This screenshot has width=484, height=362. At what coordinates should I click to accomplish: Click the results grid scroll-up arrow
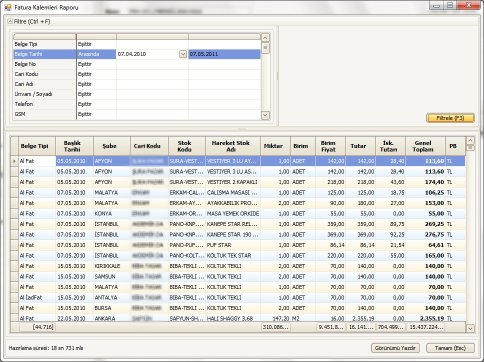click(x=470, y=140)
